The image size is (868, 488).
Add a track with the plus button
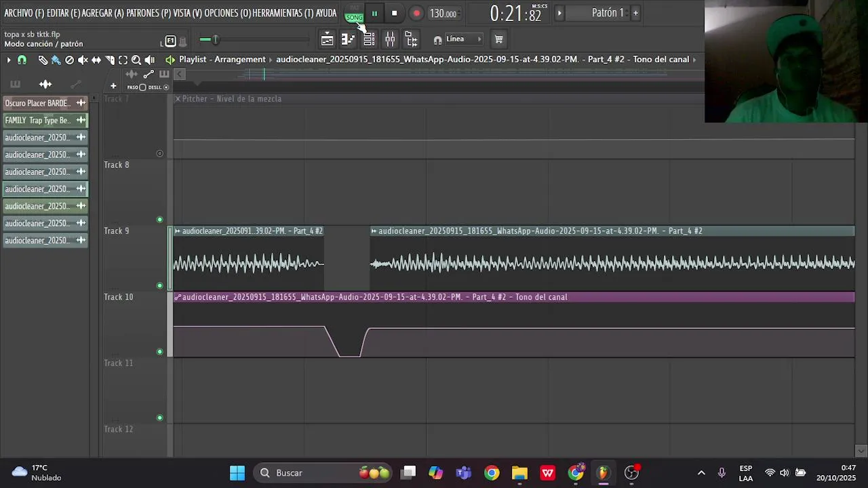(x=113, y=86)
